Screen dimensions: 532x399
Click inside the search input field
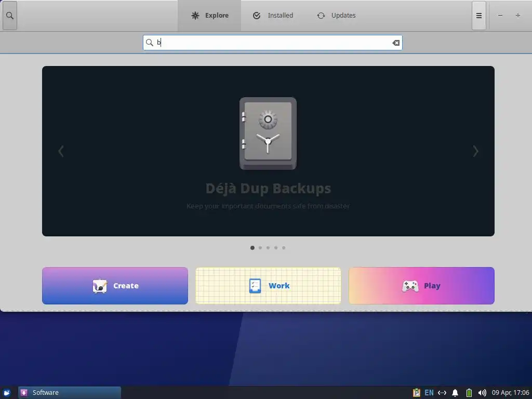coord(272,43)
